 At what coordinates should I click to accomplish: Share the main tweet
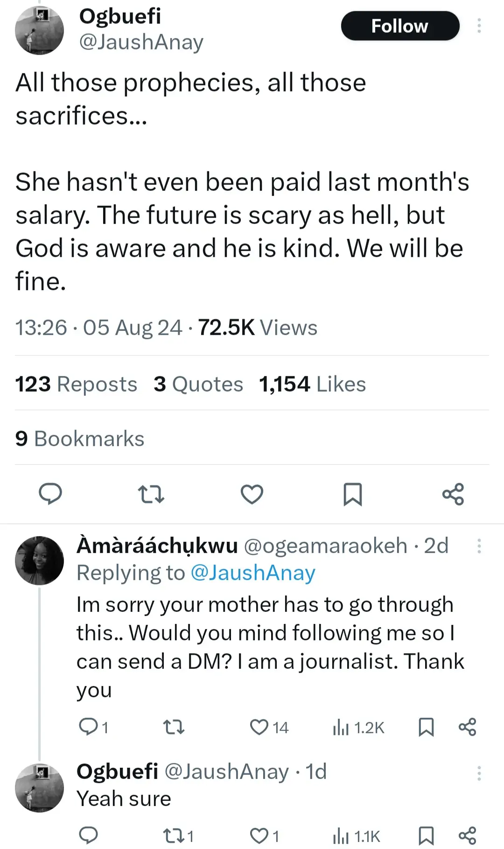[453, 494]
